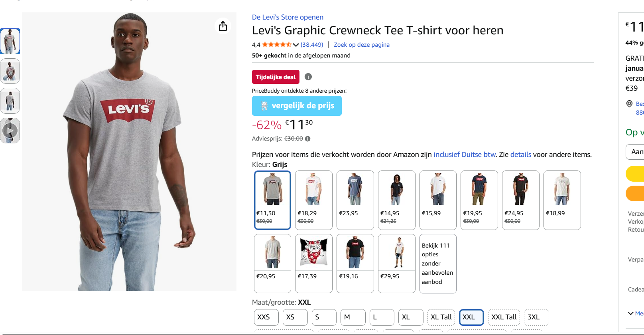Viewport: 644px width, 335px height.
Task: Click the PriceBuddy cat mascot icon
Action: tap(263, 105)
